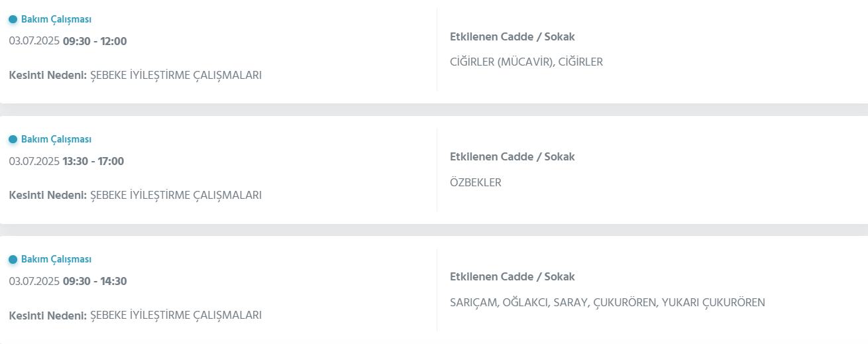Viewport: 868px width, 344px height.
Task: Click Kesinti Nedeni in the 13:30 - 17:00 card
Action: point(48,195)
